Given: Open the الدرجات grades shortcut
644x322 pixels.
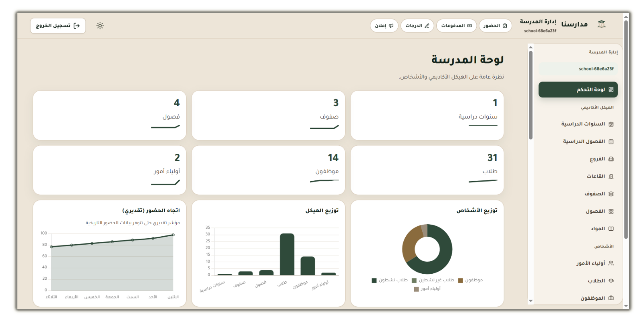Looking at the screenshot, I should pos(417,26).
